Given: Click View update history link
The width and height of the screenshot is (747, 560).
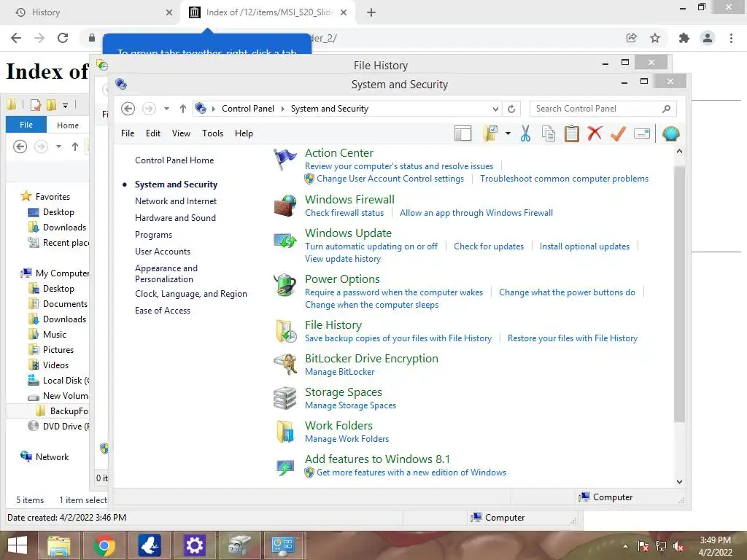Looking at the screenshot, I should [x=343, y=259].
